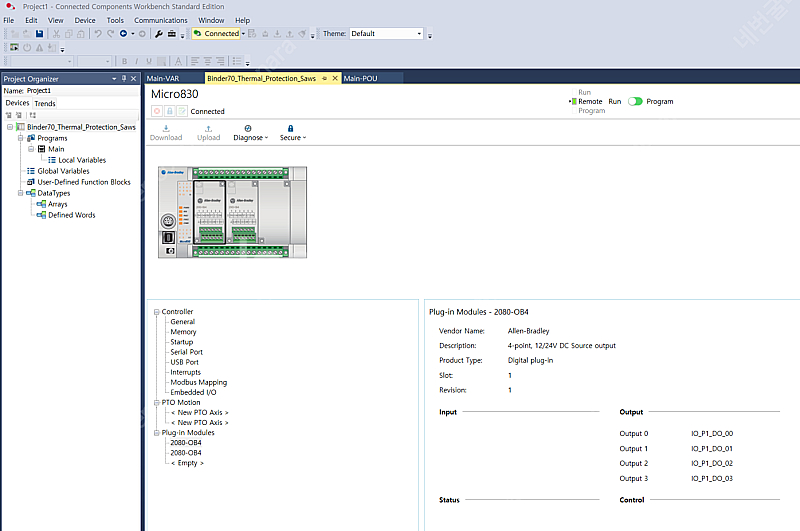Open the Help menu
This screenshot has width=800, height=531.
click(242, 20)
